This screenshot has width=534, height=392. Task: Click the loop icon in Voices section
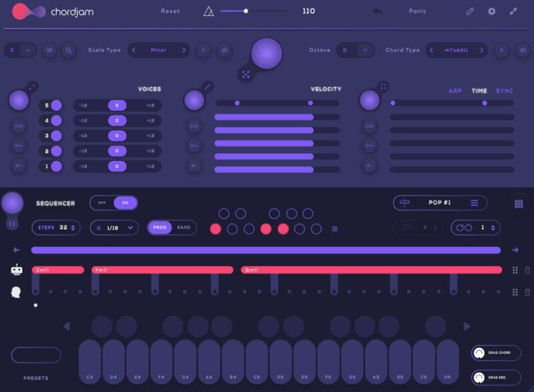pos(19,126)
